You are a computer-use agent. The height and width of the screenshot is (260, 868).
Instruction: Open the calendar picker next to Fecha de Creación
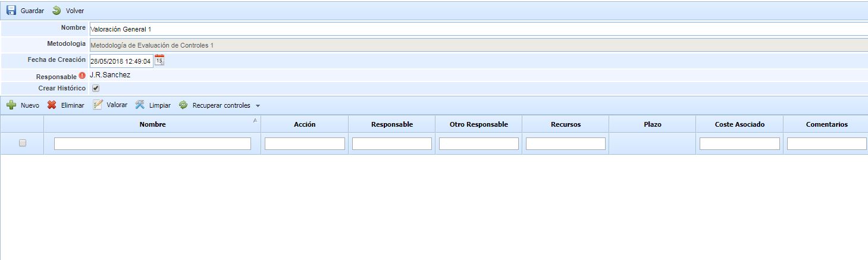click(x=159, y=59)
